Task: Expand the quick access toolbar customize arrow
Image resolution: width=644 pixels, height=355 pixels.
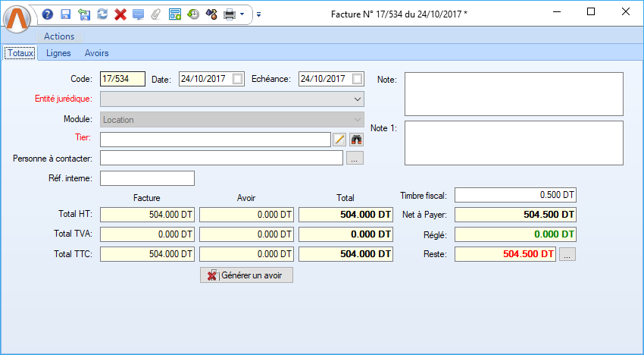Action: point(258,14)
